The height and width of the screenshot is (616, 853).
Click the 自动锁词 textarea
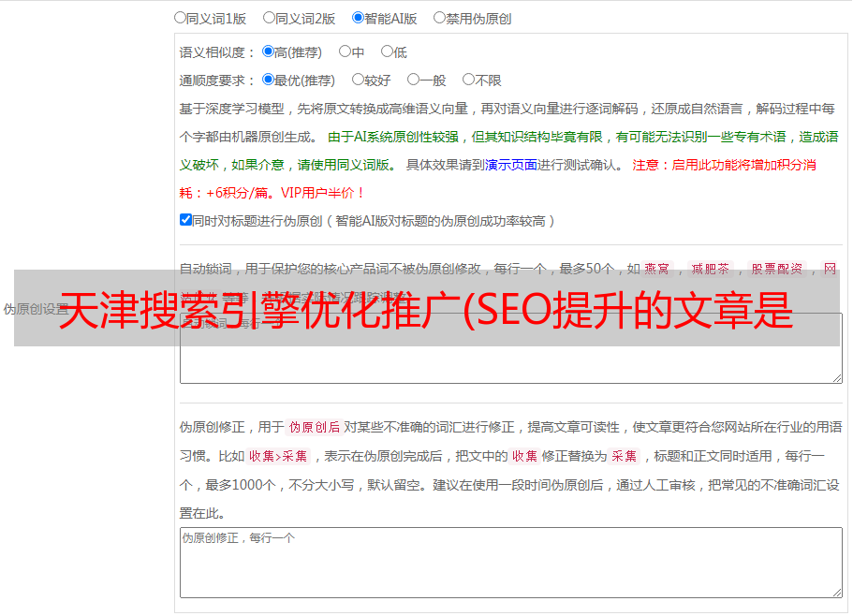(x=511, y=348)
